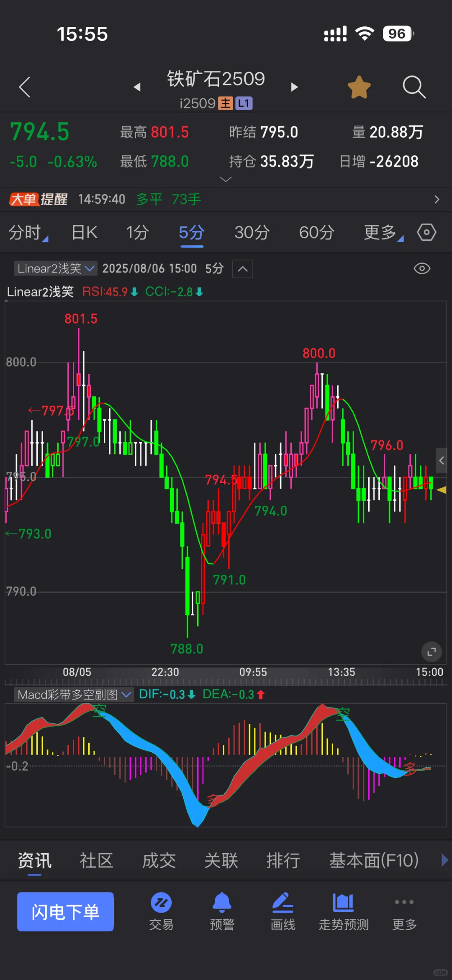
Task: Go to previous contract with left triangle
Action: click(x=137, y=87)
